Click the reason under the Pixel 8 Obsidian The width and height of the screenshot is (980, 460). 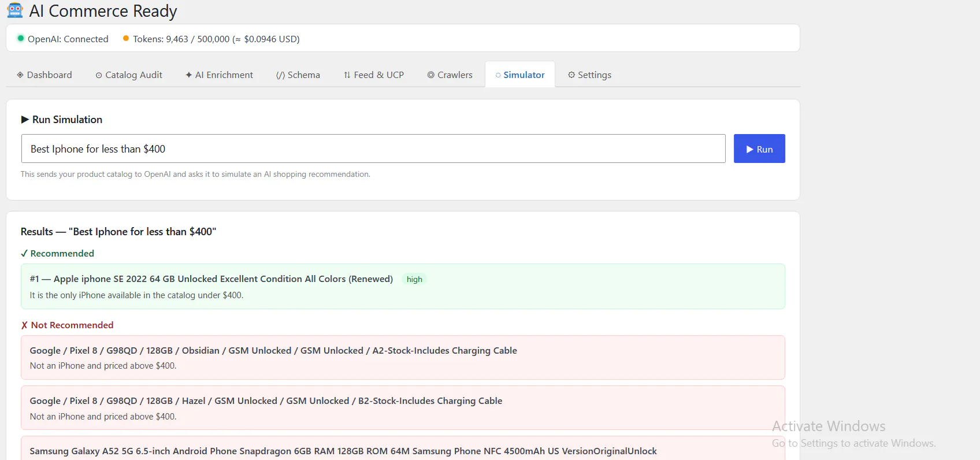click(x=103, y=366)
